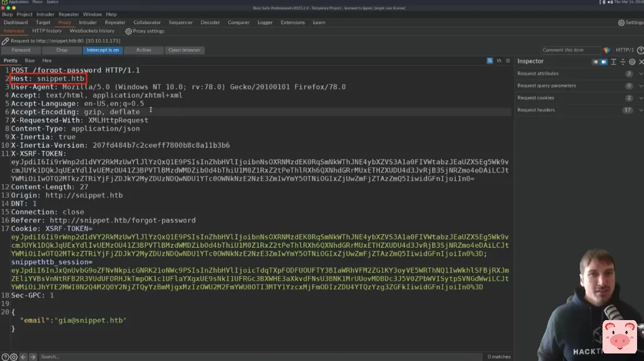The width and height of the screenshot is (644, 361).
Task: Select the Pretty view tab
Action: pyautogui.click(x=11, y=61)
